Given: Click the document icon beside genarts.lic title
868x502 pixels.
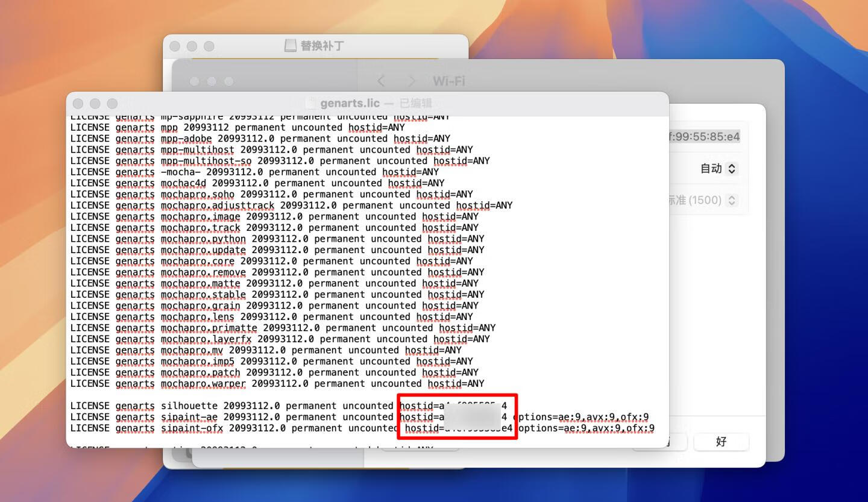Looking at the screenshot, I should click(x=310, y=103).
